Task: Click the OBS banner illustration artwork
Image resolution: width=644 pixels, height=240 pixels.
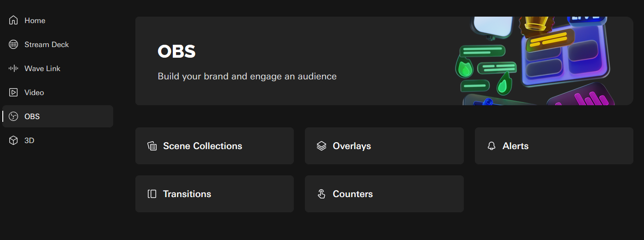Action: click(x=535, y=61)
